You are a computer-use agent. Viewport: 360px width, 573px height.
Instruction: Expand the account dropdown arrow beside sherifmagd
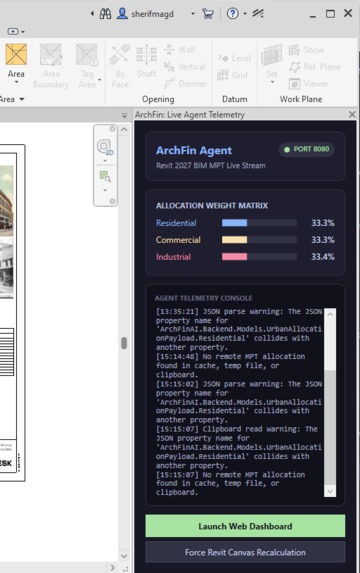coord(193,14)
